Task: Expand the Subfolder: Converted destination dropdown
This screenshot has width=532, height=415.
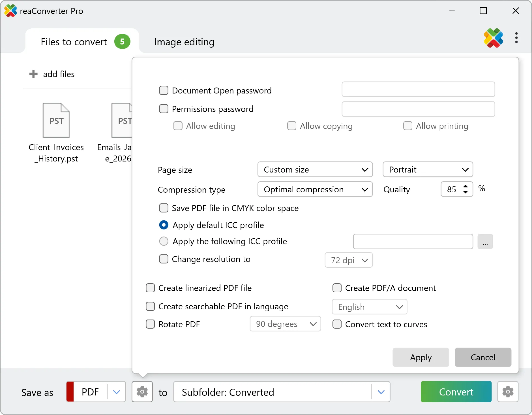Action: 381,392
